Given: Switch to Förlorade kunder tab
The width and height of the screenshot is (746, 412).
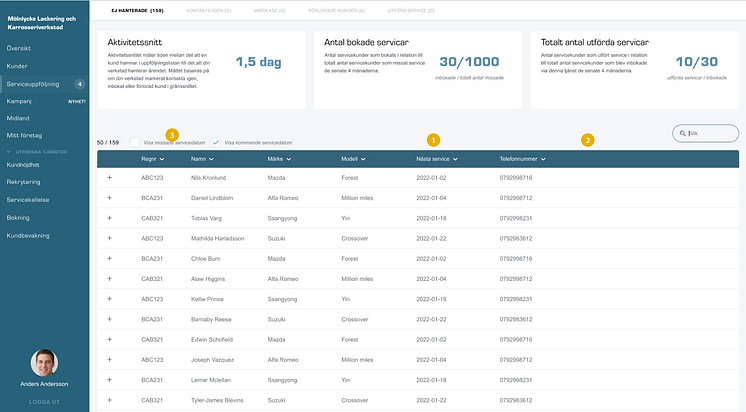Looking at the screenshot, I should tap(337, 10).
